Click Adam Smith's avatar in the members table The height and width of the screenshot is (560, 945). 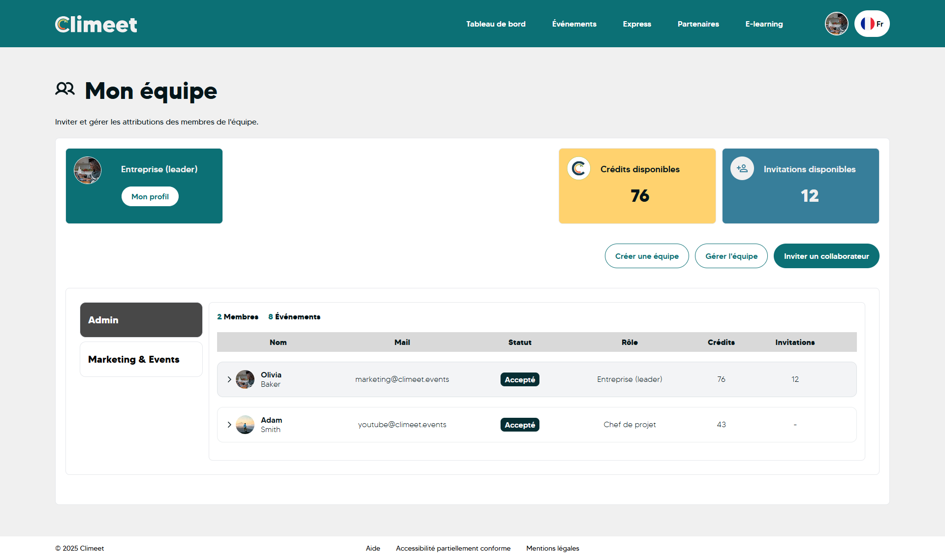point(245,425)
